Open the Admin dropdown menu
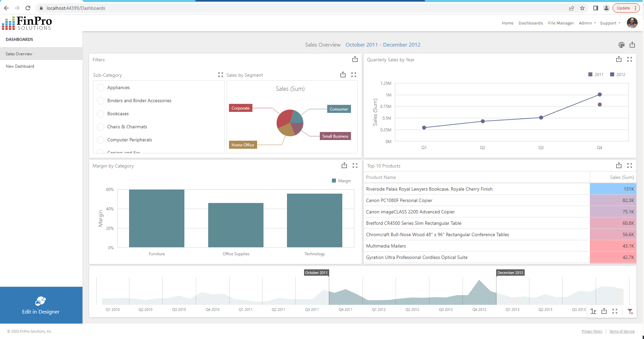644x339 pixels. tap(587, 23)
